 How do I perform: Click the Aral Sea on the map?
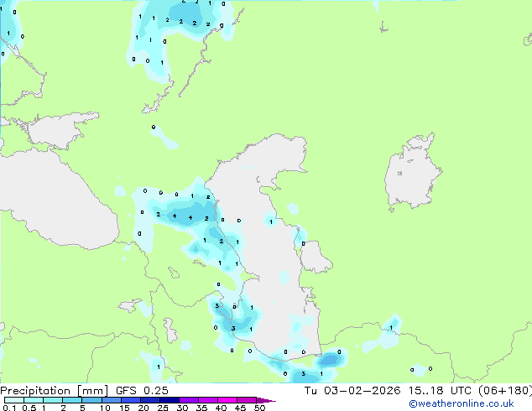(x=413, y=178)
